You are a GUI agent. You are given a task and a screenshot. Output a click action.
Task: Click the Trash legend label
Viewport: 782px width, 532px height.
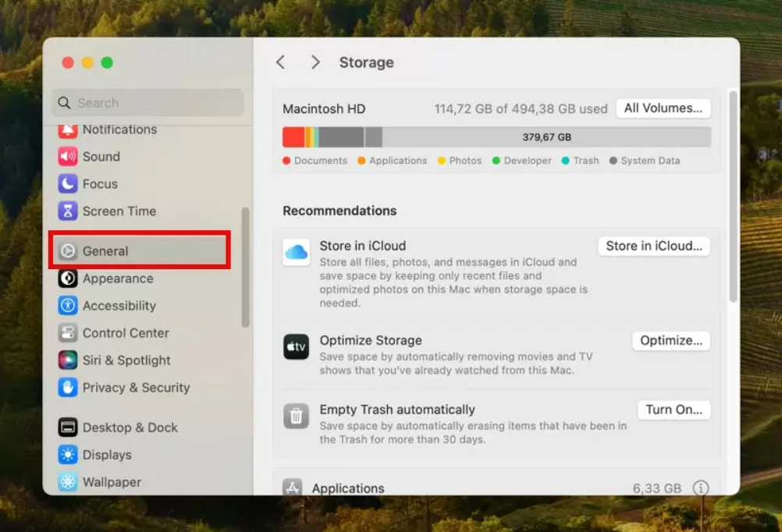tap(586, 161)
